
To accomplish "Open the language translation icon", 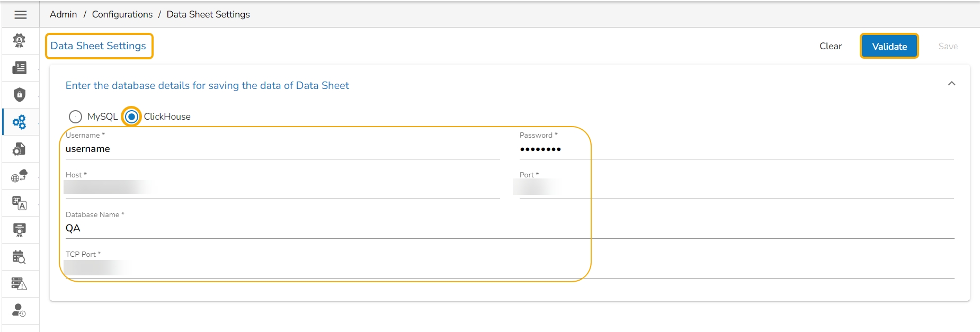I will coord(19,203).
